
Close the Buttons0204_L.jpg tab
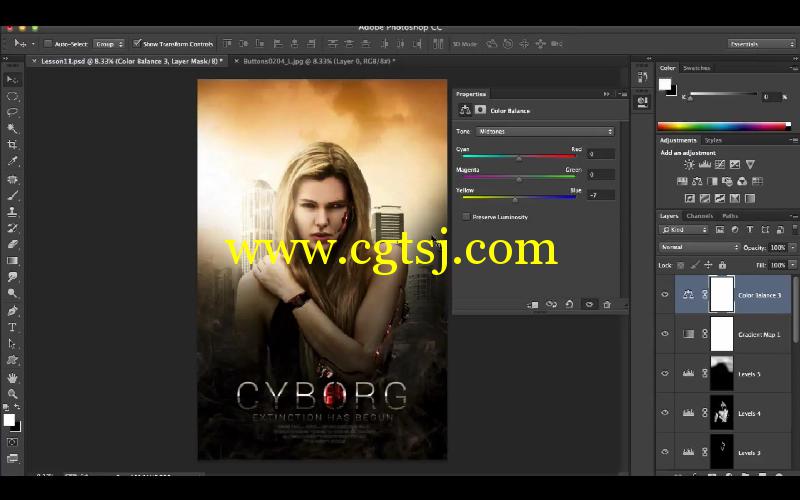click(236, 61)
